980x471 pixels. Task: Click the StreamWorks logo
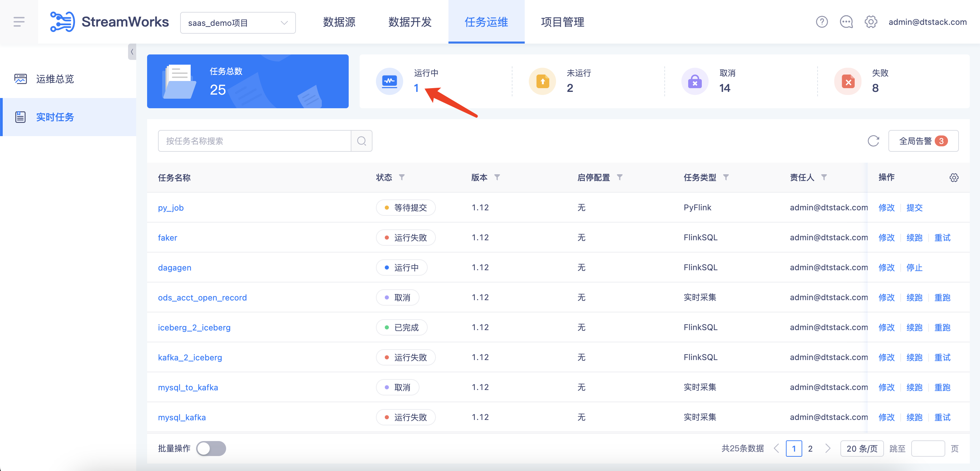tap(109, 22)
